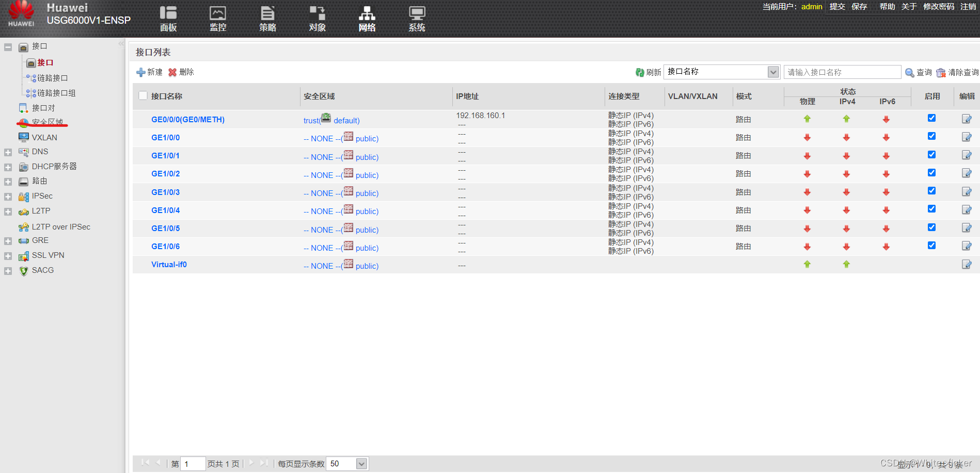980x473 pixels.
Task: Go to the last page arrow
Action: [x=264, y=463]
